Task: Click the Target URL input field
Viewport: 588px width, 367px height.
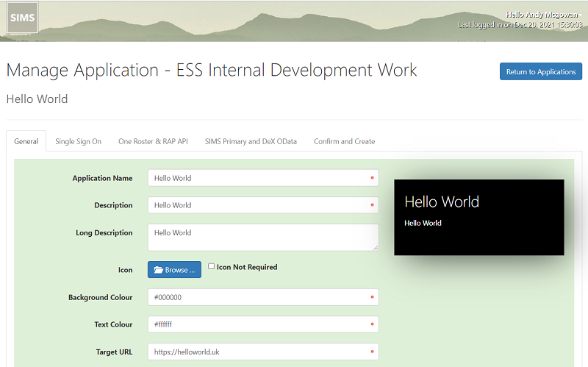Action: tap(263, 352)
